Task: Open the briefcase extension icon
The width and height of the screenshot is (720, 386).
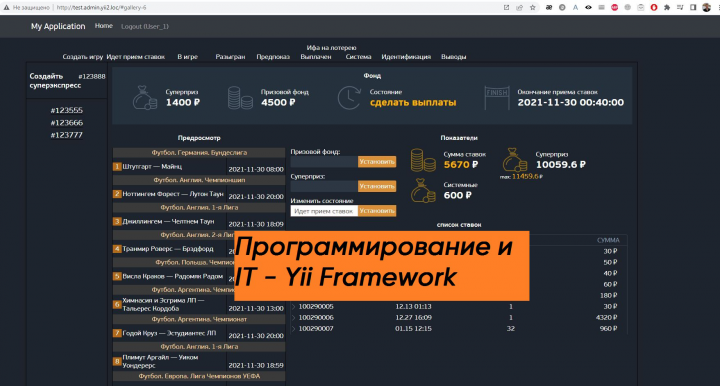Action: point(641,7)
